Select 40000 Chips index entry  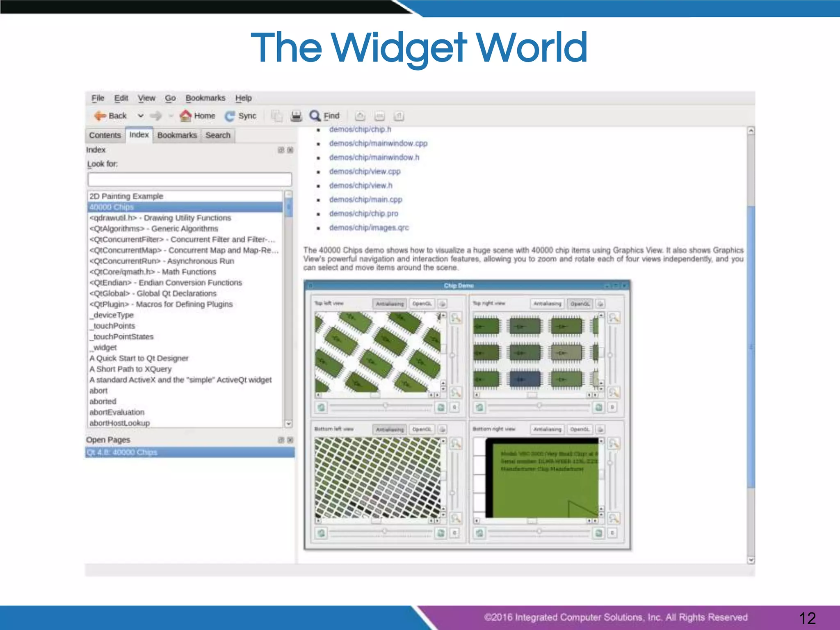click(x=185, y=207)
